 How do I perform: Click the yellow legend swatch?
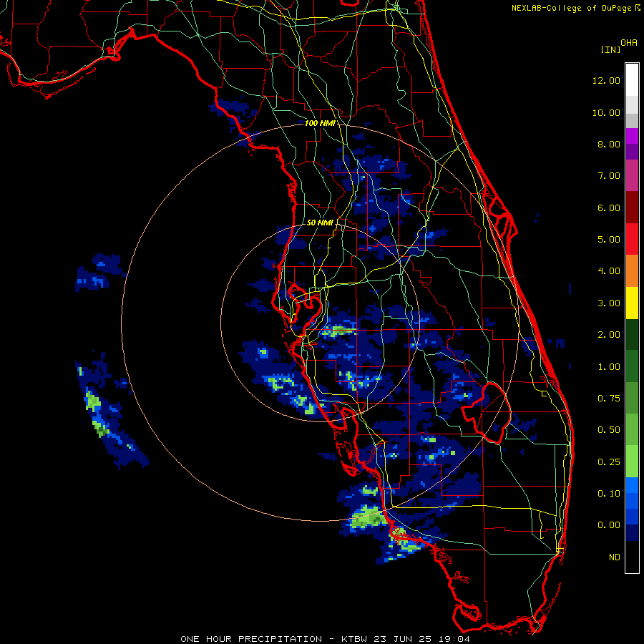[632, 303]
